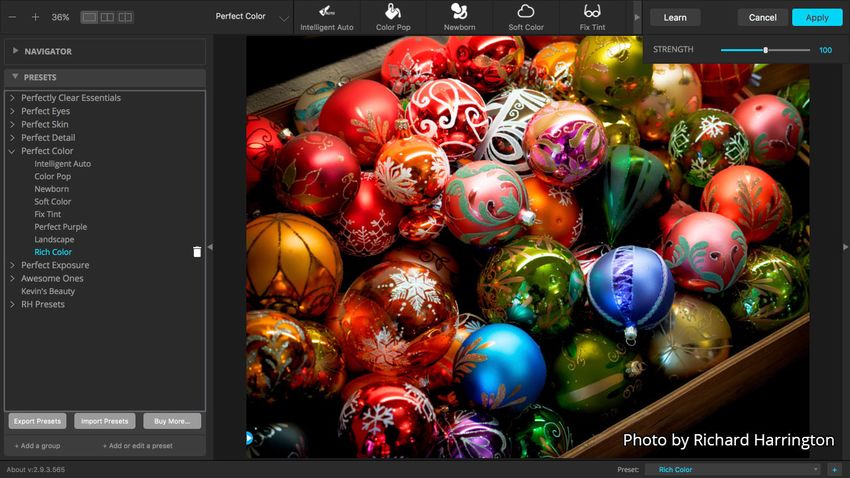The height and width of the screenshot is (478, 850).
Task: Select the Landscape preset
Action: click(54, 240)
